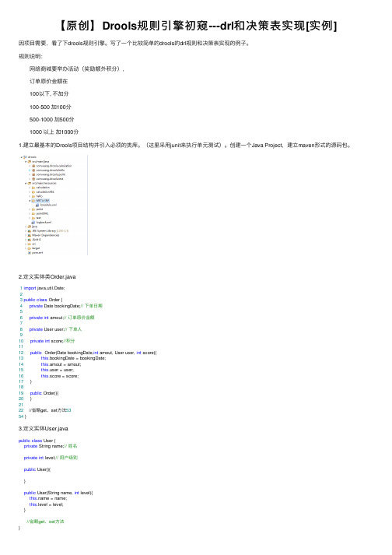Click the heading '3.定义实体User.java'

coord(43,428)
